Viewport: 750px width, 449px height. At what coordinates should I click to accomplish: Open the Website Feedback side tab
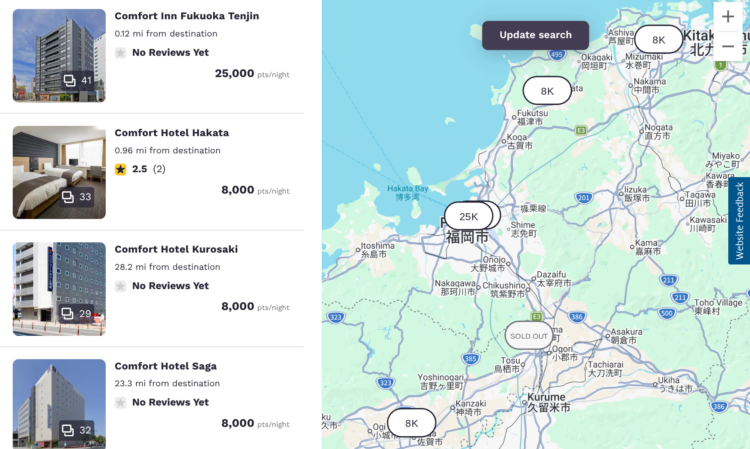point(739,221)
